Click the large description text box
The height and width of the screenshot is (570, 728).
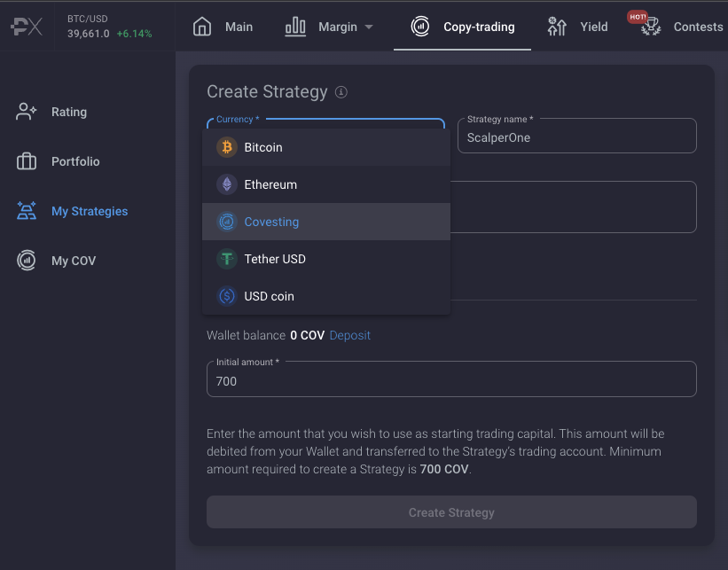pyautogui.click(x=574, y=207)
